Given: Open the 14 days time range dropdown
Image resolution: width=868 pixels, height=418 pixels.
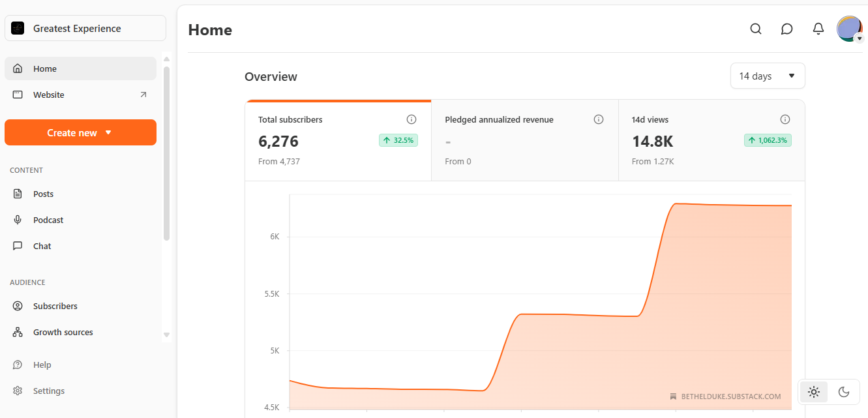Looking at the screenshot, I should click(768, 76).
